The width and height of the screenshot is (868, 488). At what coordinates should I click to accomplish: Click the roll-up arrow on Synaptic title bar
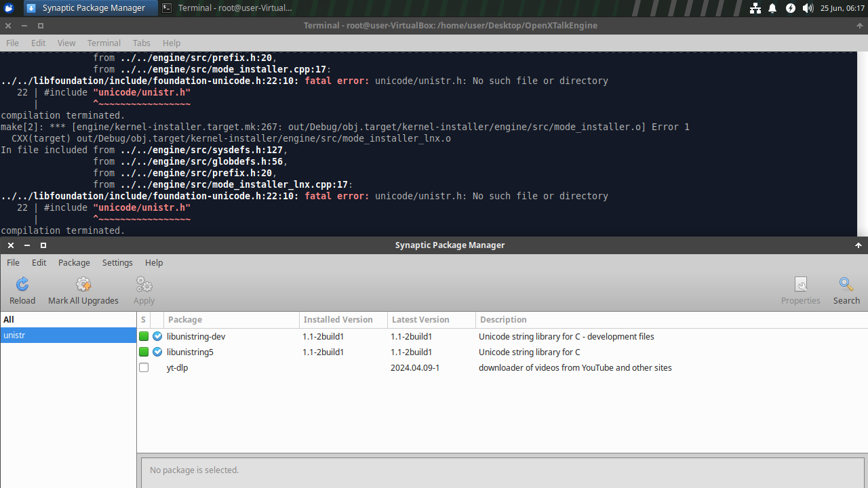pyautogui.click(x=859, y=245)
